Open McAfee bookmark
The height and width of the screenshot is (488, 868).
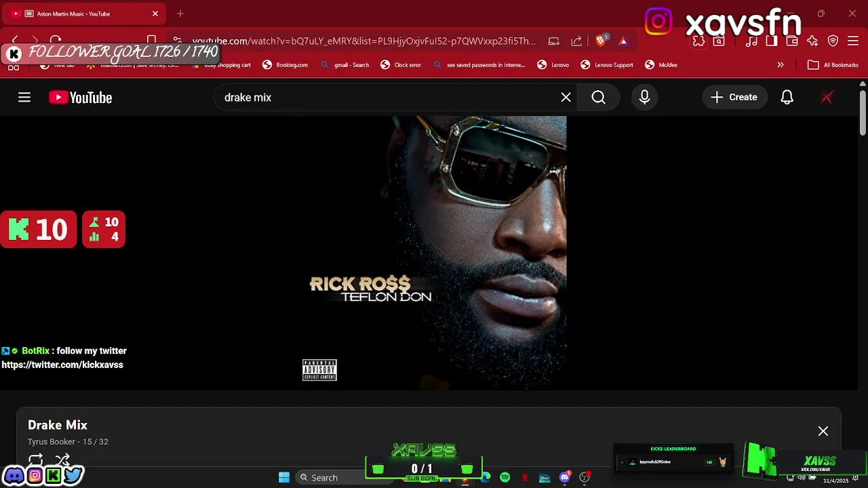point(661,65)
